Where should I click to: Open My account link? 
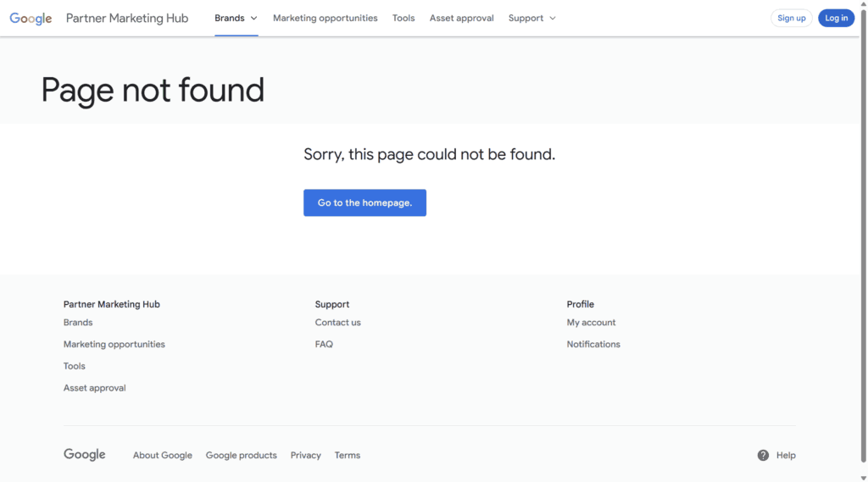coord(591,322)
